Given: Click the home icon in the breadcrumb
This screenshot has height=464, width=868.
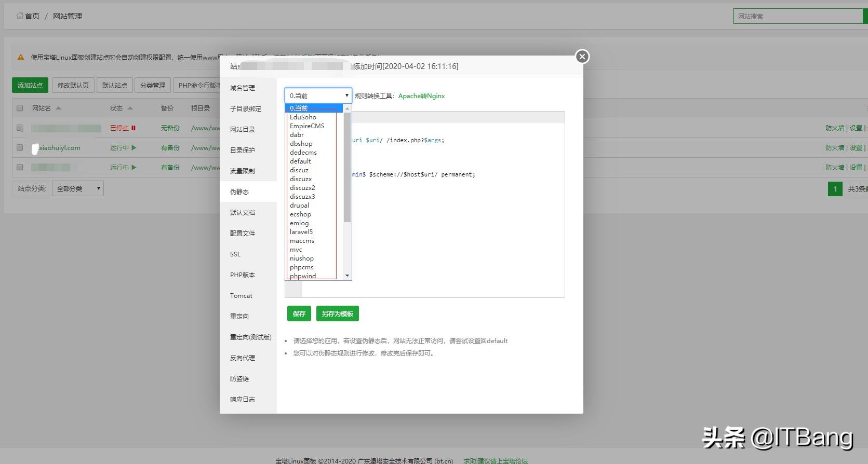Looking at the screenshot, I should pyautogui.click(x=20, y=16).
